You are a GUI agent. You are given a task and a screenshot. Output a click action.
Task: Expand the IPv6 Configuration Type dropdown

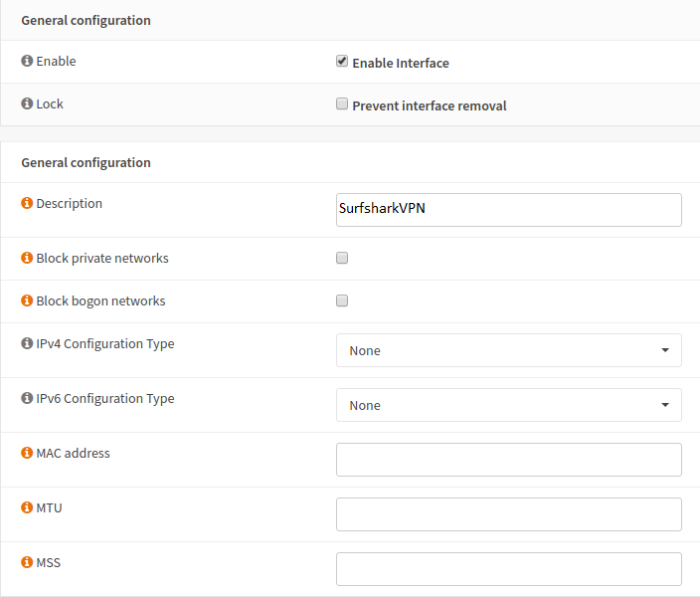pos(508,405)
